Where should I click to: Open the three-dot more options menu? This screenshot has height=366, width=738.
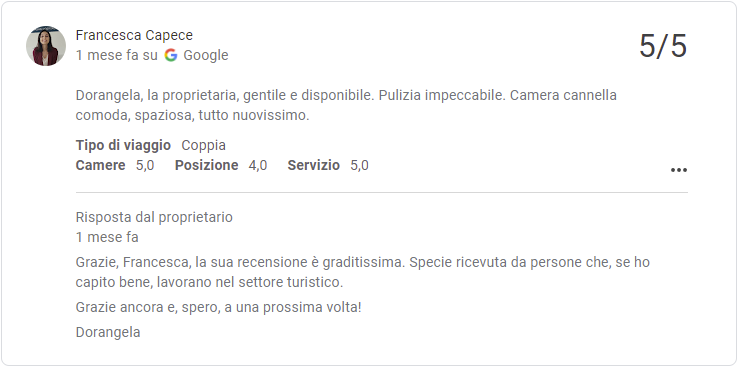pyautogui.click(x=678, y=170)
